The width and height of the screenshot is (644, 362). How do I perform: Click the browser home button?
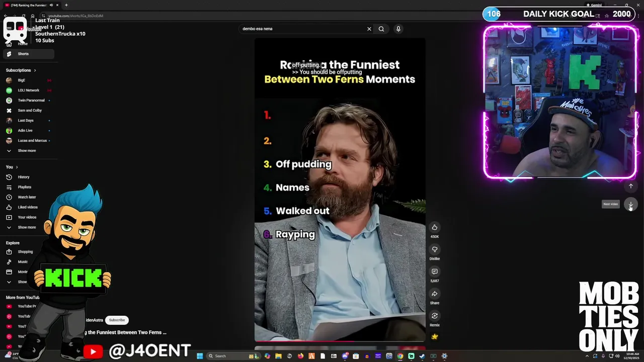pos(33,16)
